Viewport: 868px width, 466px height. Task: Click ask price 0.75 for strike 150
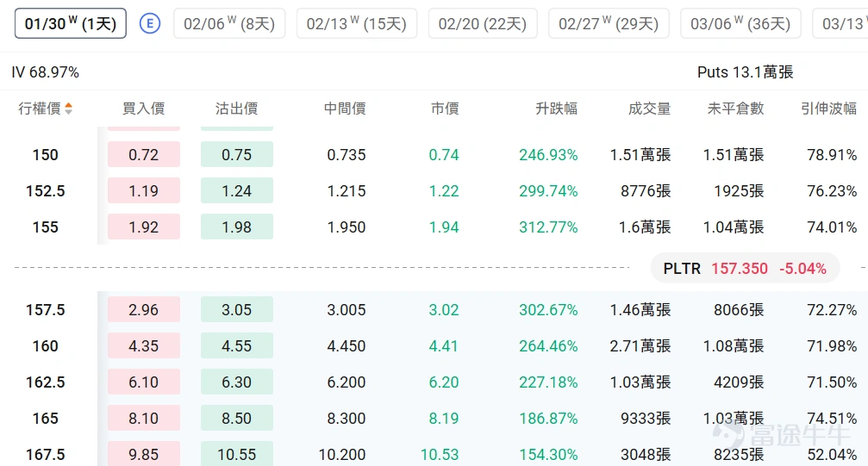point(237,154)
